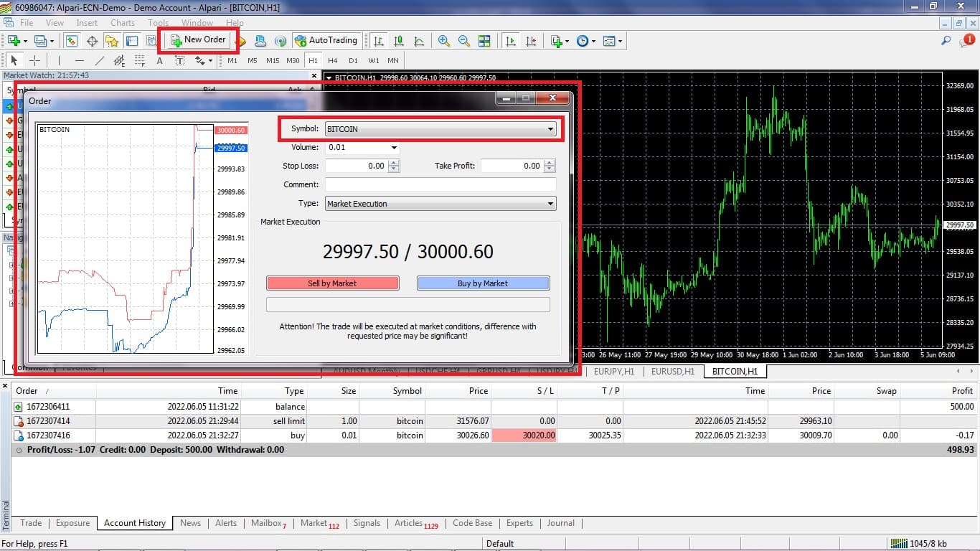Select the vertical line drawing tool
Image resolution: width=980 pixels, height=551 pixels.
(59, 61)
